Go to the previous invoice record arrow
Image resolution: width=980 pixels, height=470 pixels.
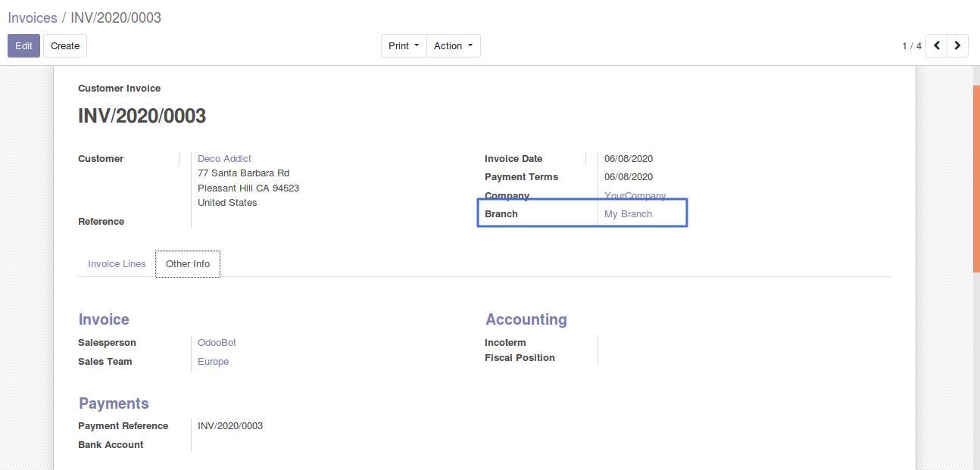pyautogui.click(x=937, y=46)
